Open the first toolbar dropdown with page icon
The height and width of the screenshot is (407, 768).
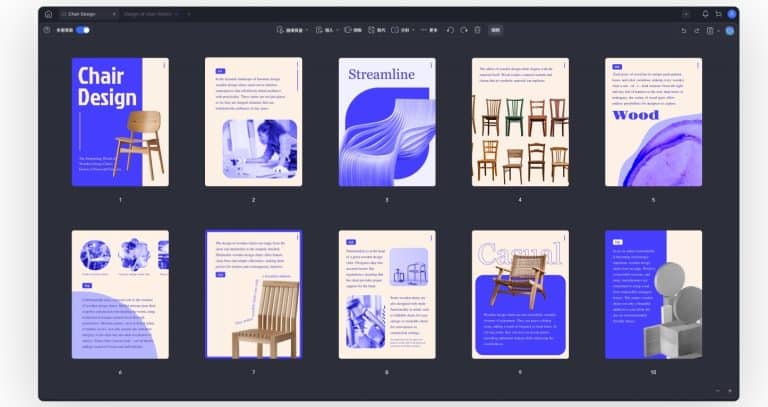click(x=293, y=31)
